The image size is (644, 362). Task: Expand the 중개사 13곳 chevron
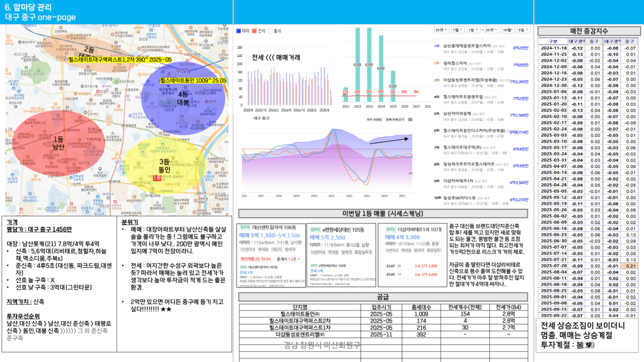point(299,259)
